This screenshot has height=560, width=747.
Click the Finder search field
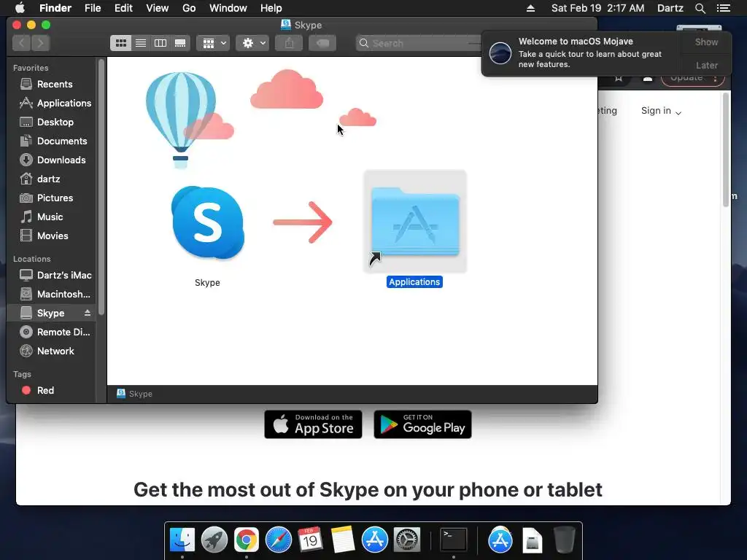pos(419,43)
